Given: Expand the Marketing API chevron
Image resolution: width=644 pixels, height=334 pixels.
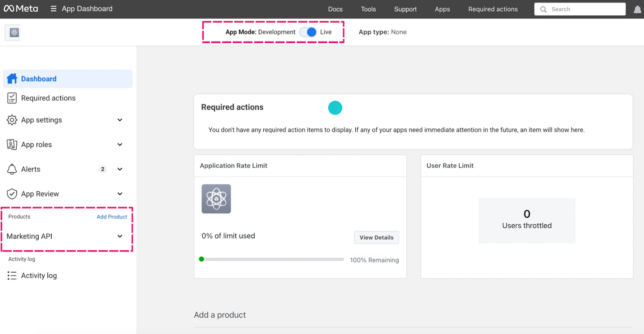Looking at the screenshot, I should [x=120, y=236].
